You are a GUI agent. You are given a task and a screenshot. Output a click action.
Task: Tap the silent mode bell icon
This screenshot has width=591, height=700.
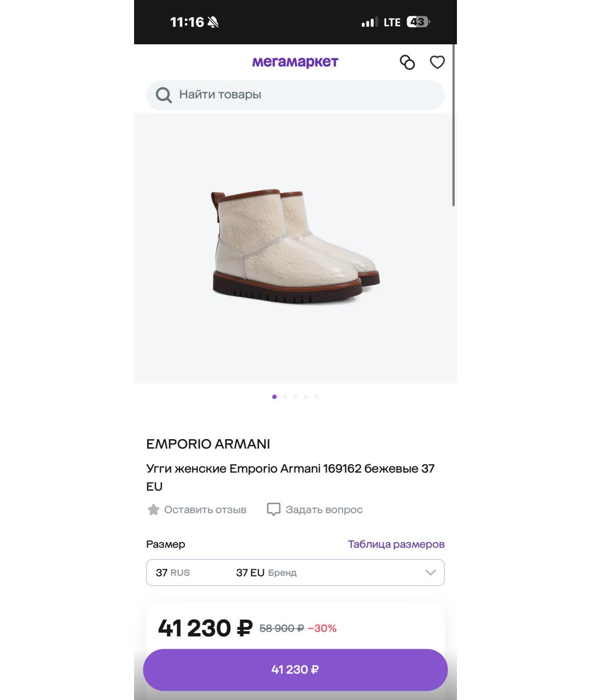point(213,22)
